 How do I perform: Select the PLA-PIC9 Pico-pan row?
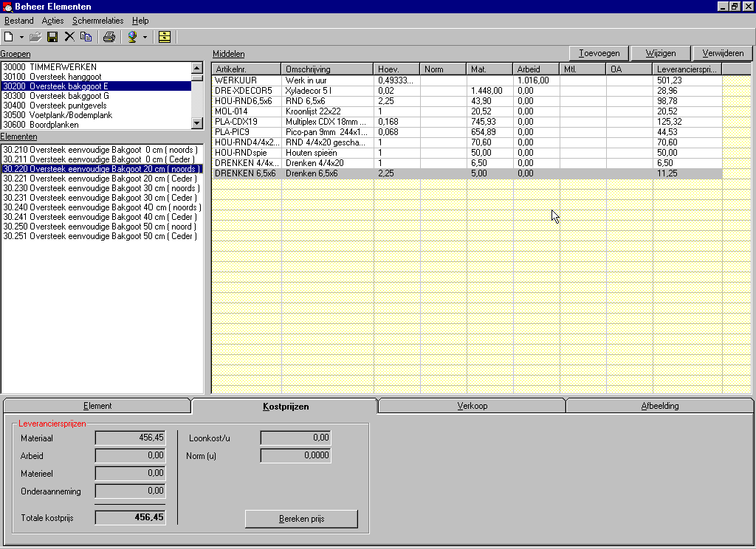tap(467, 132)
